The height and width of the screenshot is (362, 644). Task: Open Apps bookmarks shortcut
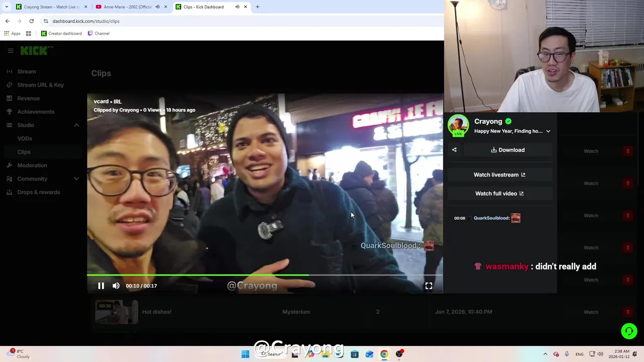coord(12,34)
